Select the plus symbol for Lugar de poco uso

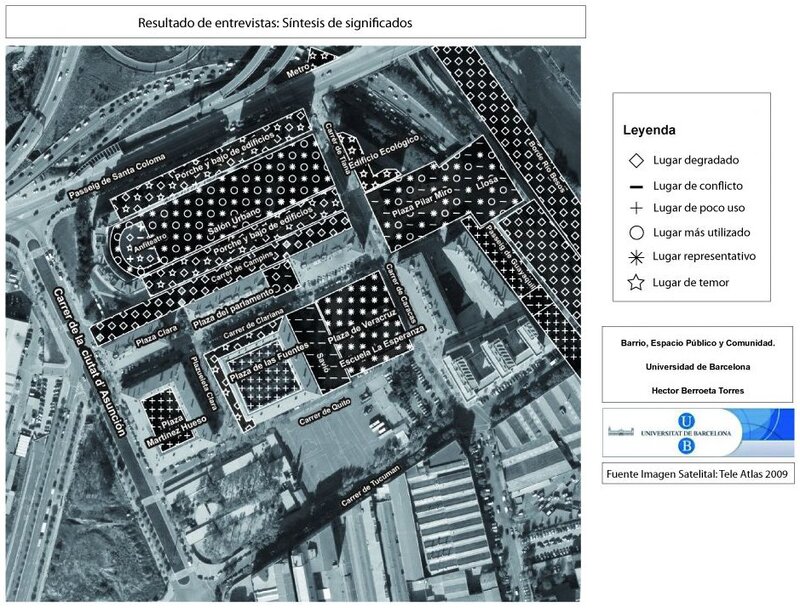click(x=635, y=208)
